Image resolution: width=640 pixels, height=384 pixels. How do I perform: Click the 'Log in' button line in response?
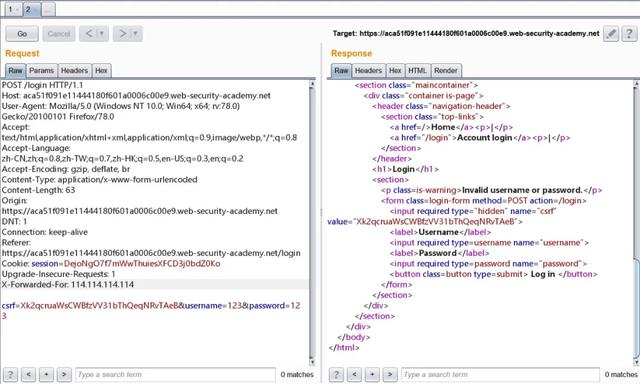coord(493,274)
